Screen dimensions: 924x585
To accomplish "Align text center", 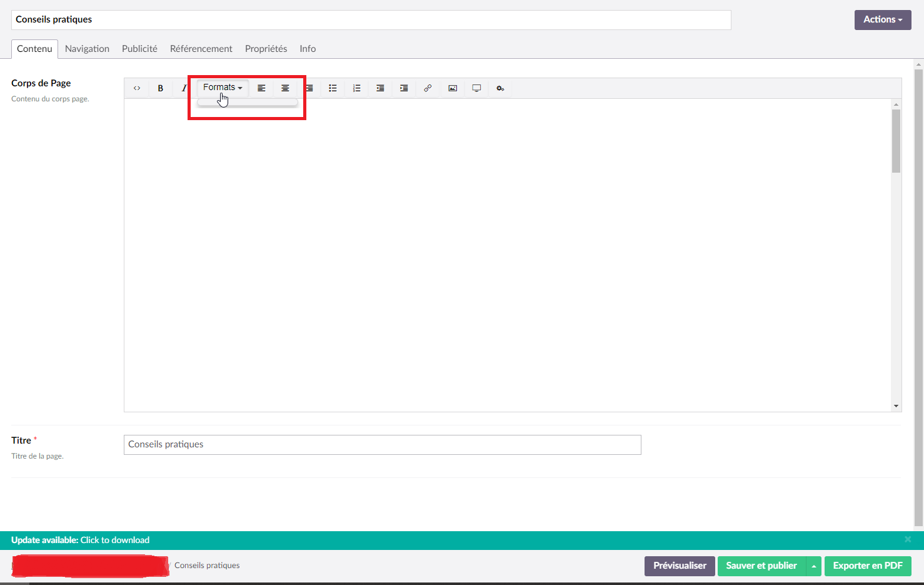I will 285,88.
